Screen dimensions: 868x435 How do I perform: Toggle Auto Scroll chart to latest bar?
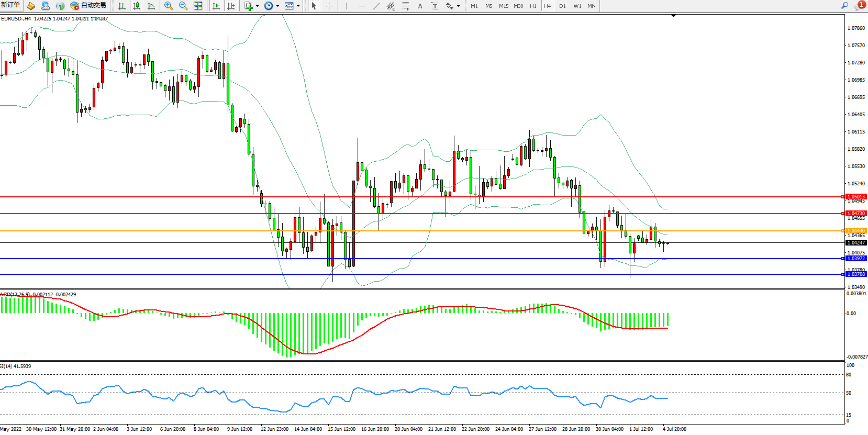(x=216, y=6)
